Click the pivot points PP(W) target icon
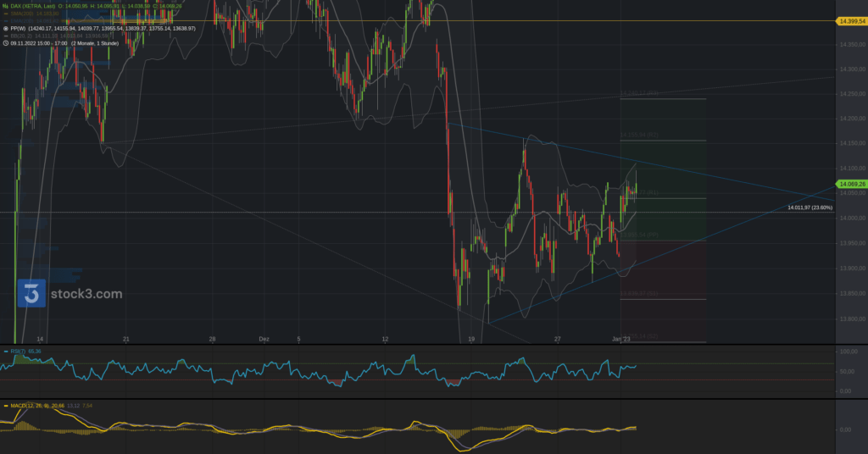Image resolution: width=868 pixels, height=454 pixels. (6, 29)
